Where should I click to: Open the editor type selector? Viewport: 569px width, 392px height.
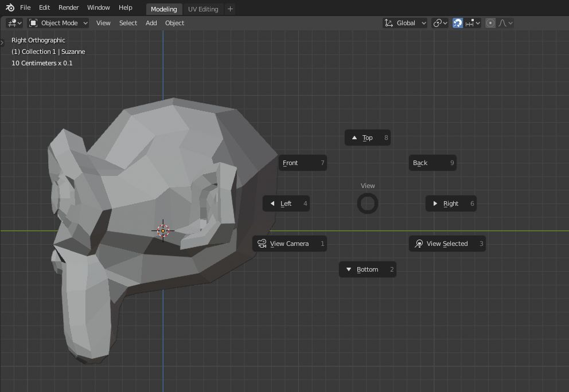click(x=14, y=23)
